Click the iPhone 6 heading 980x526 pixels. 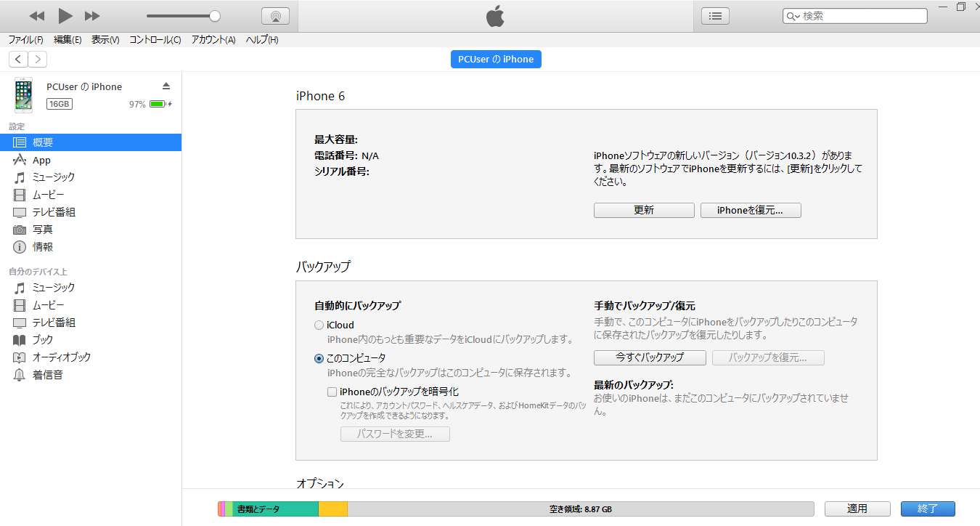pos(320,96)
